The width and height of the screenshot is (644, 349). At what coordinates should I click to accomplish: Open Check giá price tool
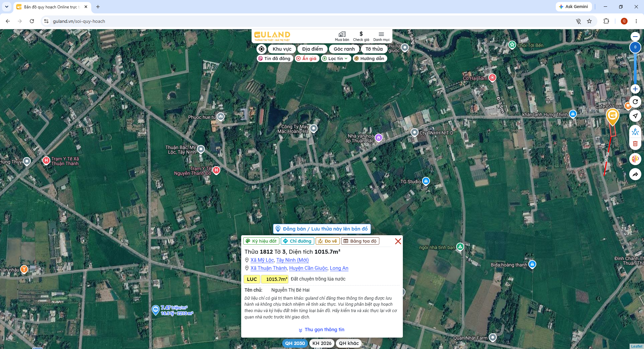tap(361, 36)
